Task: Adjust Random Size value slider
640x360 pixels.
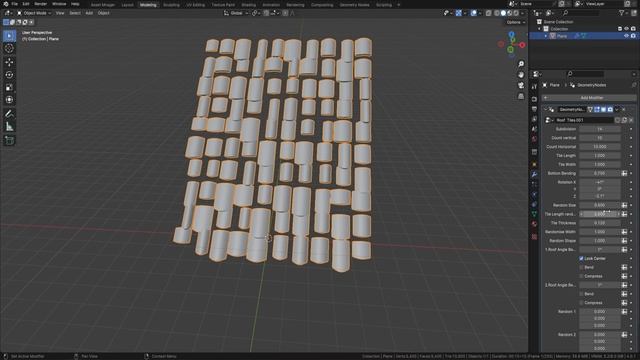Action: point(600,205)
